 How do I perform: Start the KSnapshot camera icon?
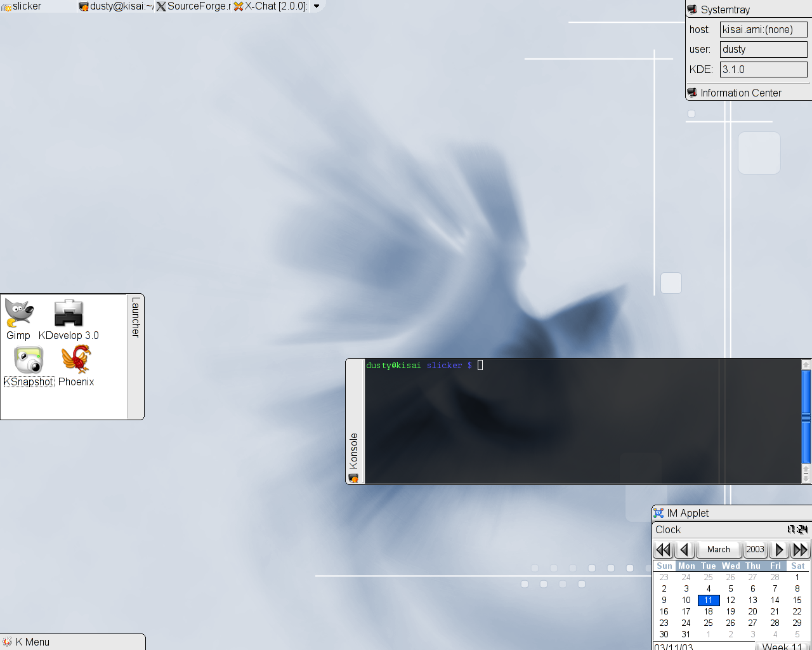click(x=29, y=366)
